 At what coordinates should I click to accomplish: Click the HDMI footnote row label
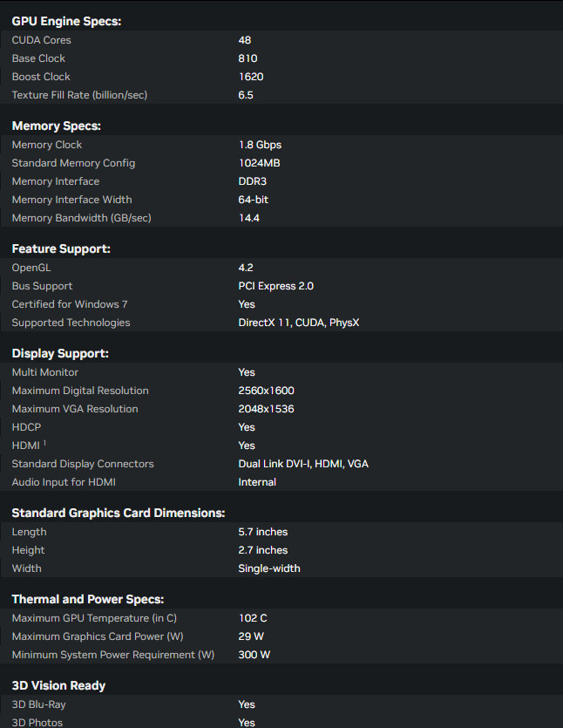coord(27,446)
